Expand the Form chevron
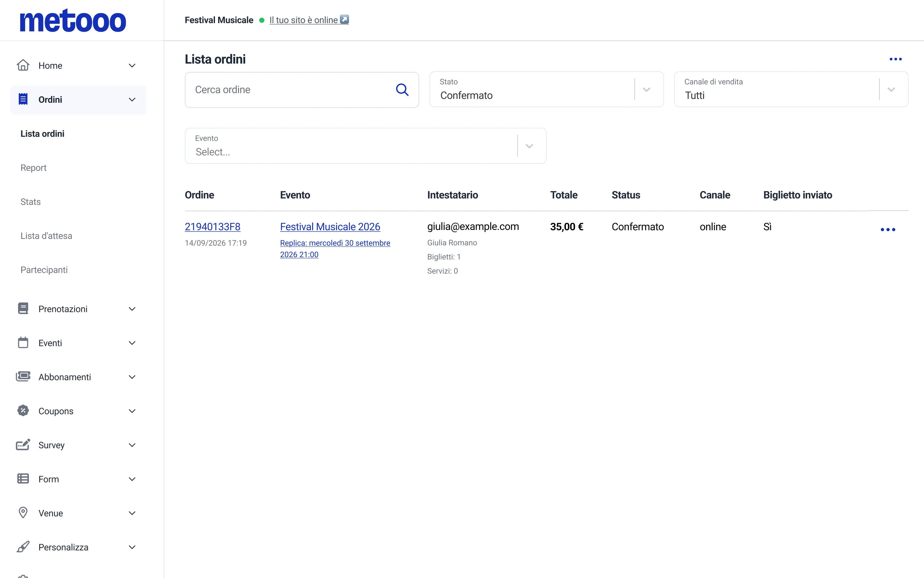924x578 pixels. 132,479
